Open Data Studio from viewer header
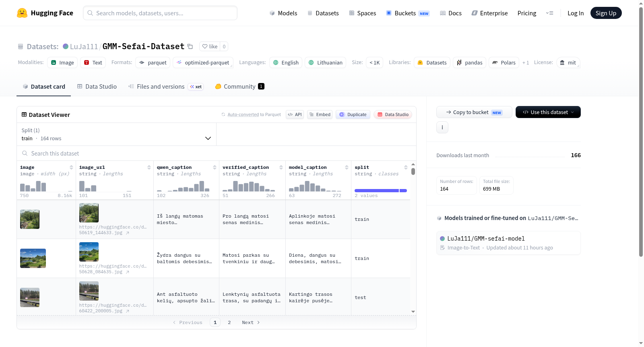The image size is (644, 347). (393, 114)
